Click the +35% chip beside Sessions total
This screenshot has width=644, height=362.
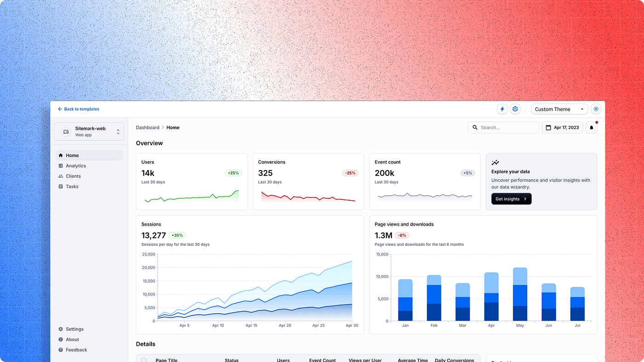pos(177,235)
